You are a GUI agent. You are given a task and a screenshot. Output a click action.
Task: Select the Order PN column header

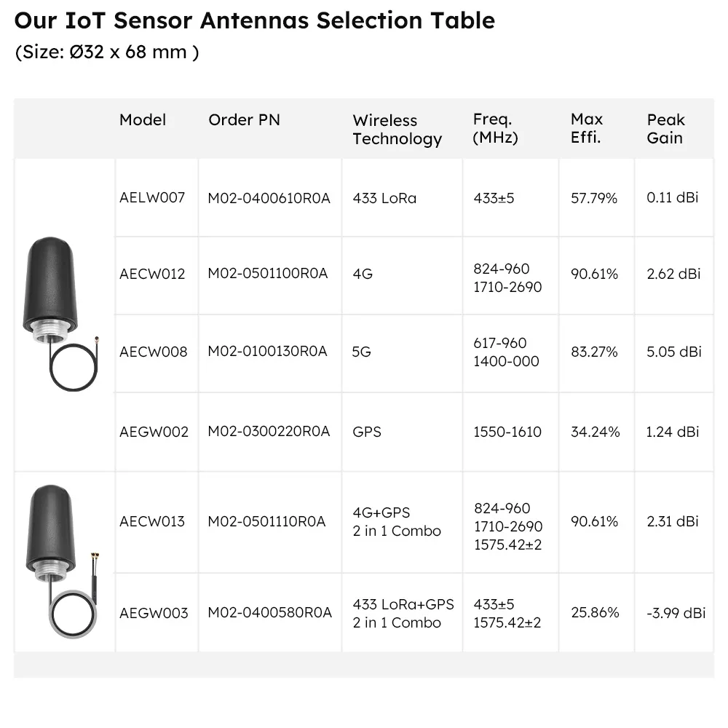tap(244, 120)
